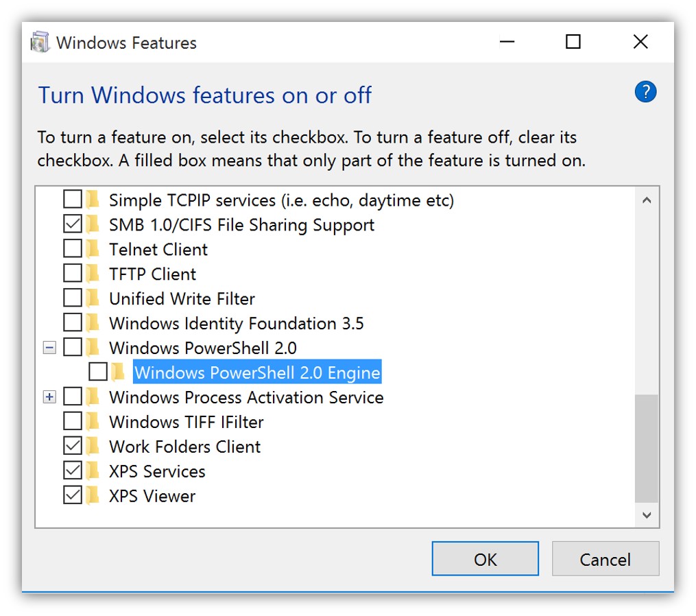Enable the Telnet Client checkbox
This screenshot has width=696, height=616.
point(73,249)
